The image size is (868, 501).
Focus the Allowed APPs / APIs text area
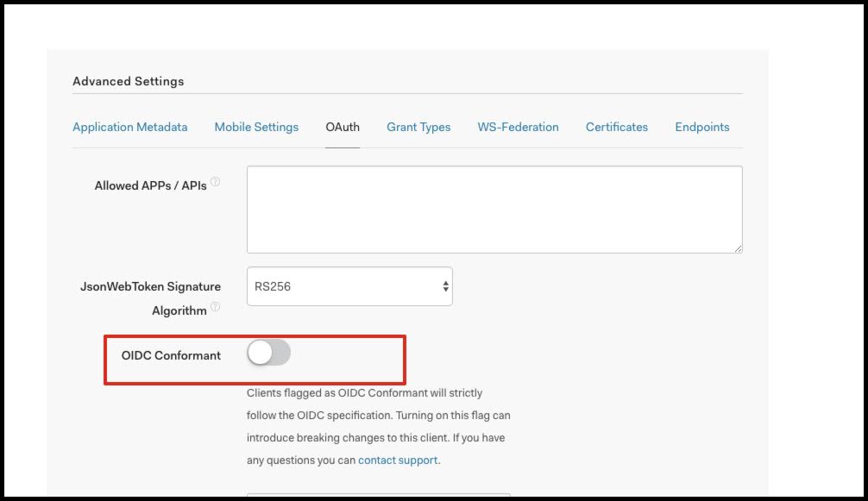(x=494, y=210)
